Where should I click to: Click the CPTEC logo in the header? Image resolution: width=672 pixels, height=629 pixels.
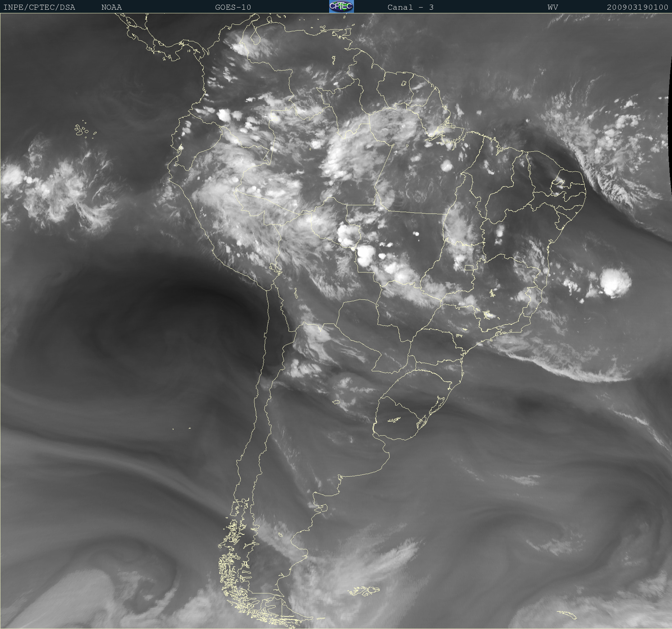[341, 6]
